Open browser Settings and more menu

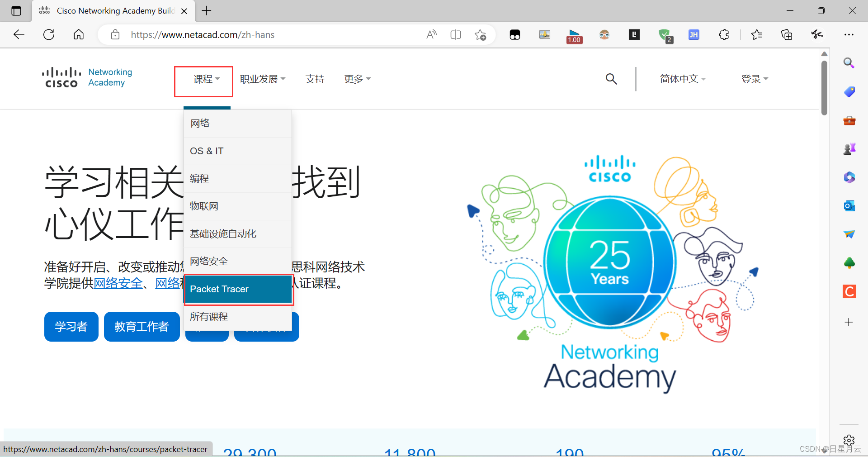click(849, 34)
